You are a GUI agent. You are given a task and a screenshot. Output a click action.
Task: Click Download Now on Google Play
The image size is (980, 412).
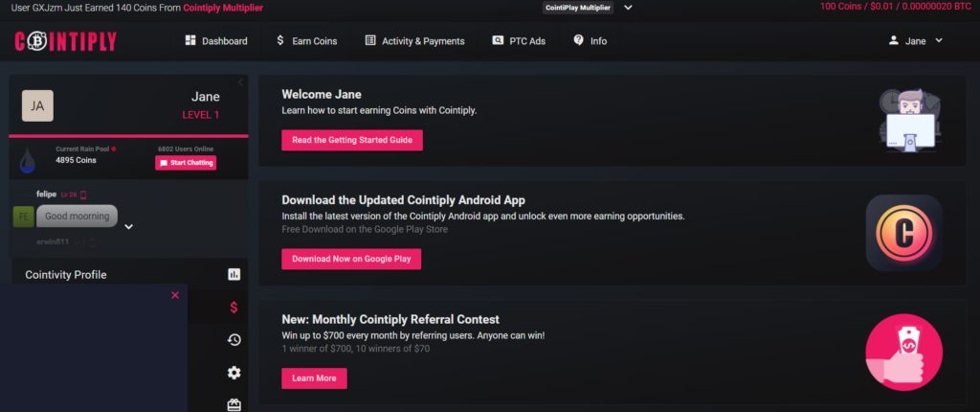(351, 259)
